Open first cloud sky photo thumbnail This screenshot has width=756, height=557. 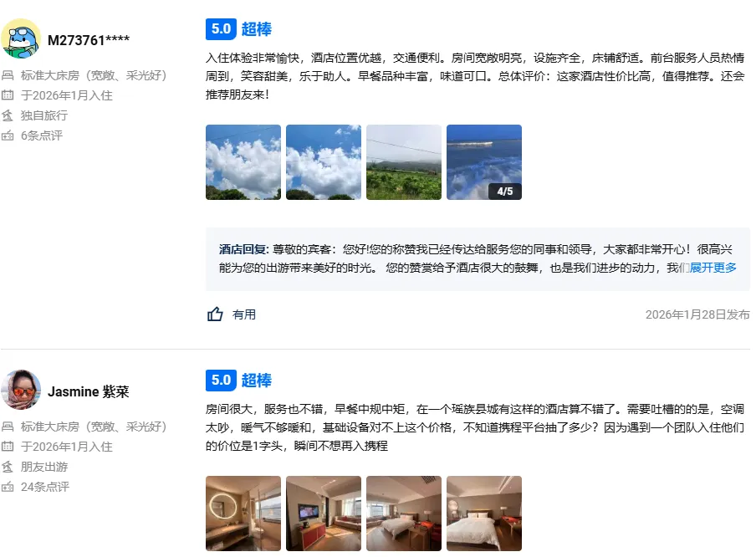pos(243,162)
